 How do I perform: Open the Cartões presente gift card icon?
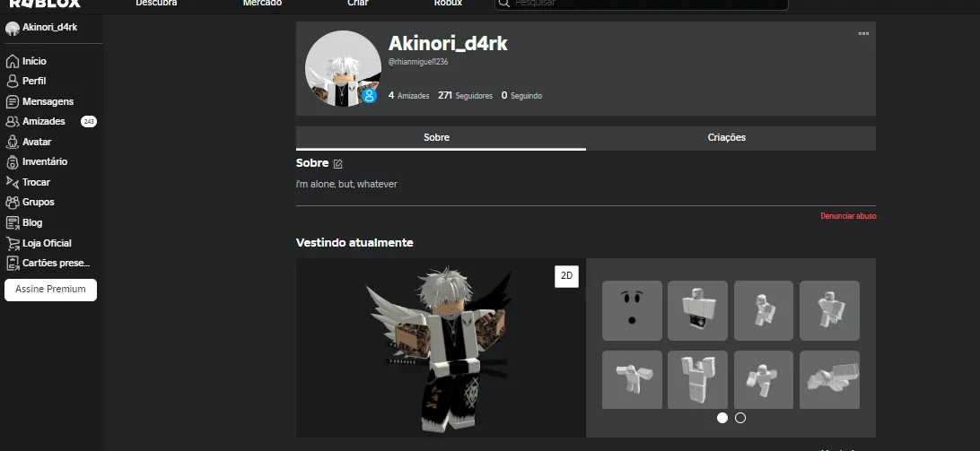pos(12,263)
